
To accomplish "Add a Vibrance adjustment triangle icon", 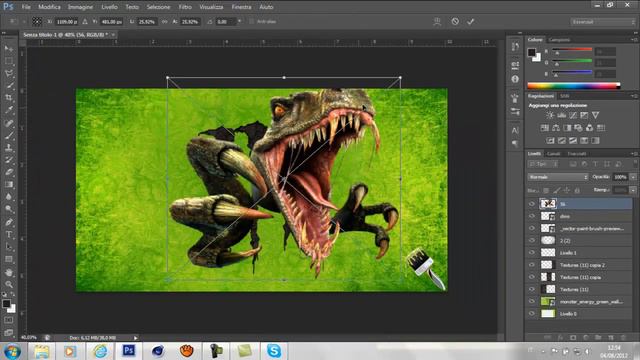I will click(x=596, y=116).
